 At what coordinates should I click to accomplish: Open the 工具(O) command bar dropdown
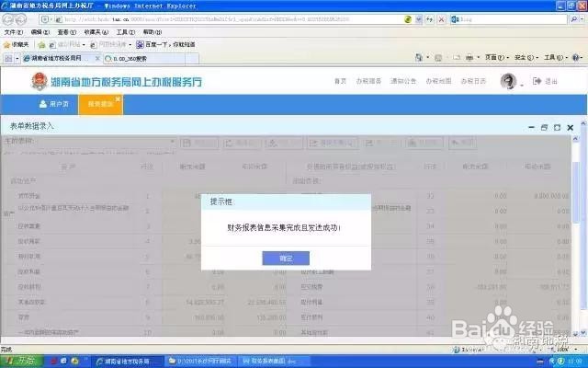(x=556, y=57)
